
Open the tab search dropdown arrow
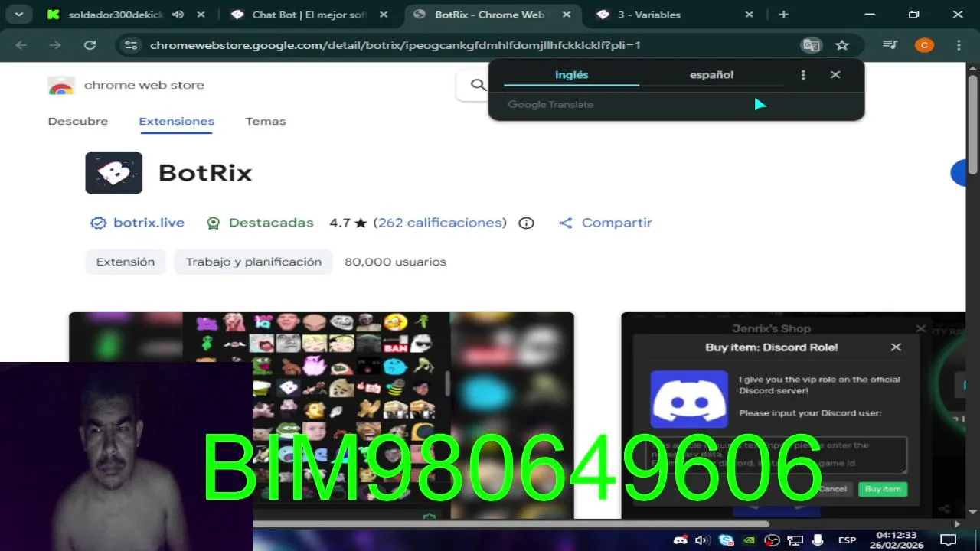(18, 14)
